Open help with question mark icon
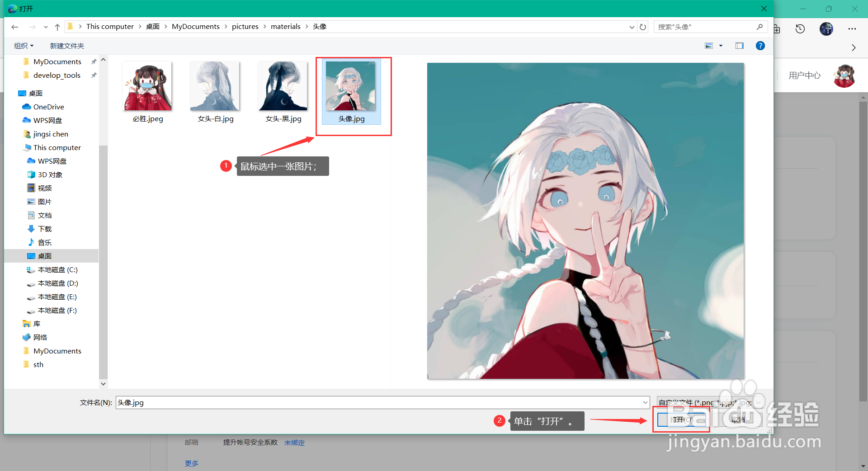 [760, 46]
